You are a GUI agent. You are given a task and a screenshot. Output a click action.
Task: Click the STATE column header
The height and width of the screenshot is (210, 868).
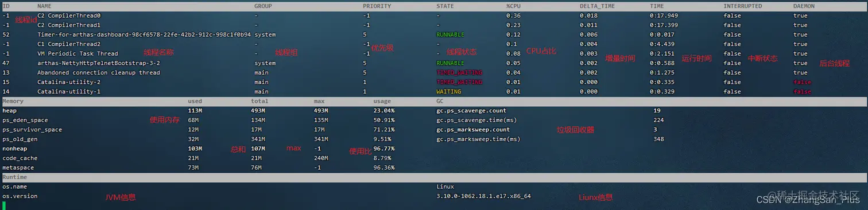[445, 6]
